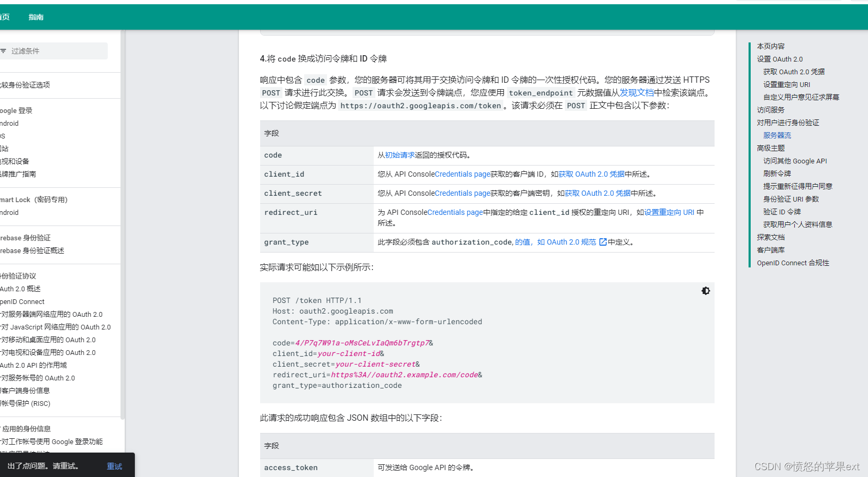Viewport: 868px width, 477px height.
Task: Click grant_type=authorization_code in code sample
Action: (x=337, y=385)
